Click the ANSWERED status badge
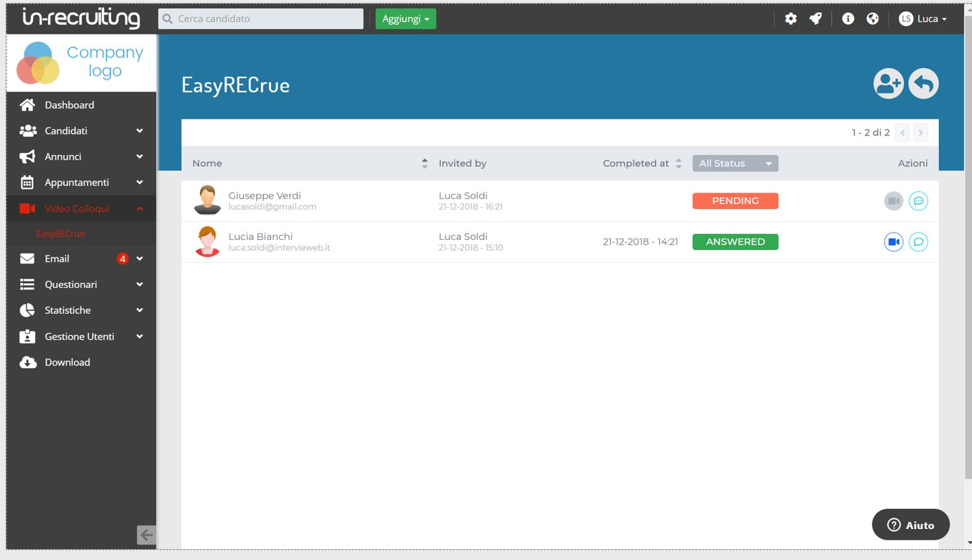 (x=735, y=242)
